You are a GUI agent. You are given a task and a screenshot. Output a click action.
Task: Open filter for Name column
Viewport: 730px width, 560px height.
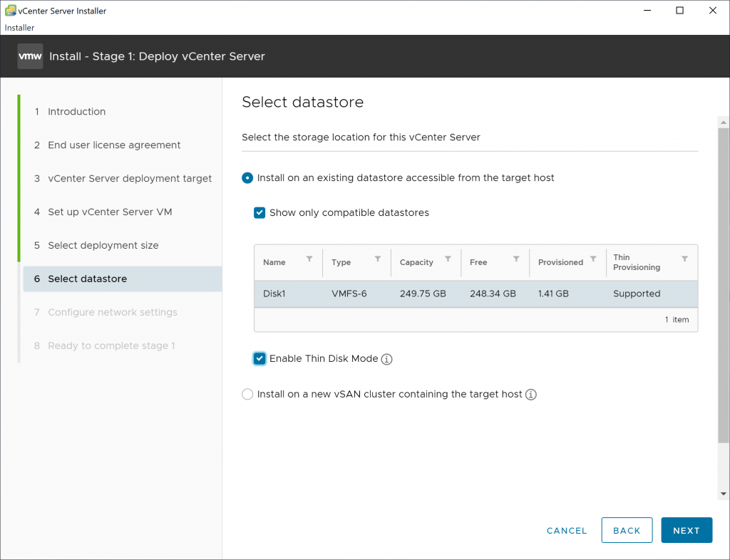(309, 259)
